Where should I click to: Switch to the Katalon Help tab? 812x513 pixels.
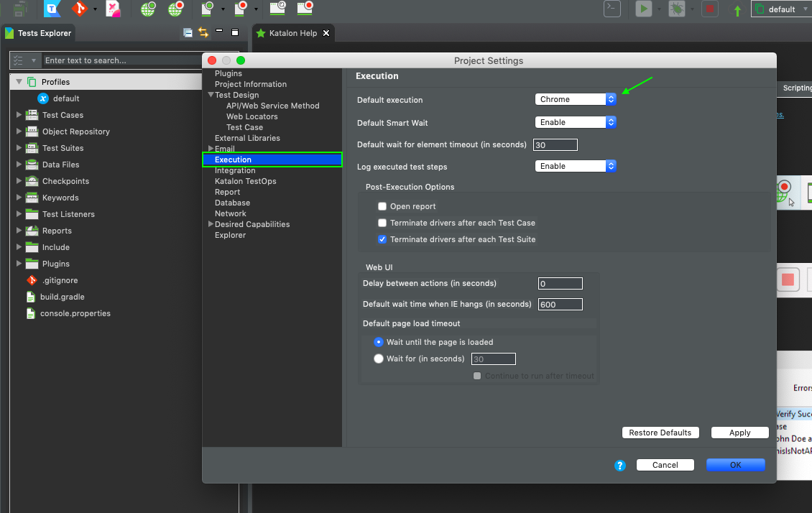[x=293, y=33]
